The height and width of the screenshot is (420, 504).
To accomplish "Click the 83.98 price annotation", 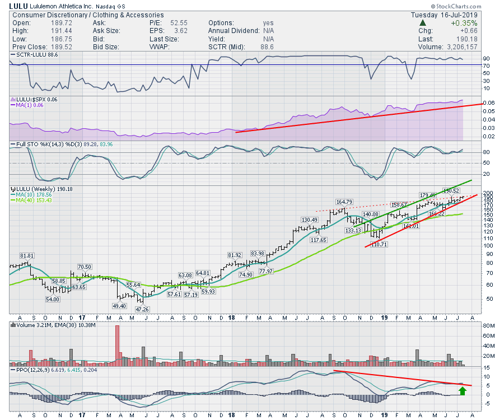I will [258, 254].
